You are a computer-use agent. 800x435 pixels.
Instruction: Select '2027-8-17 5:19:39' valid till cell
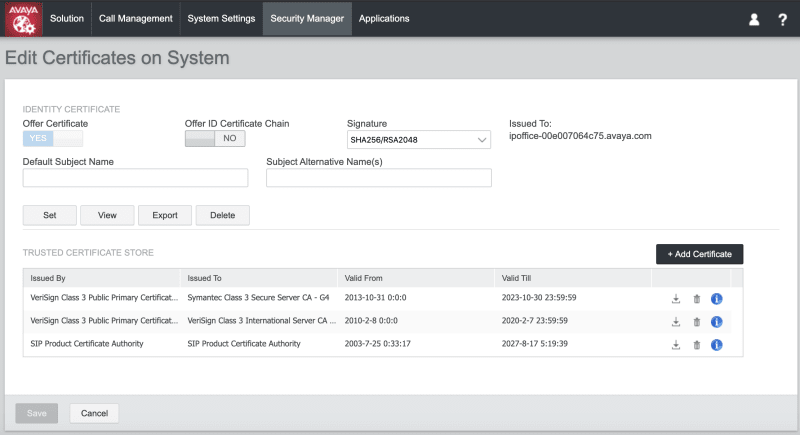pos(534,343)
